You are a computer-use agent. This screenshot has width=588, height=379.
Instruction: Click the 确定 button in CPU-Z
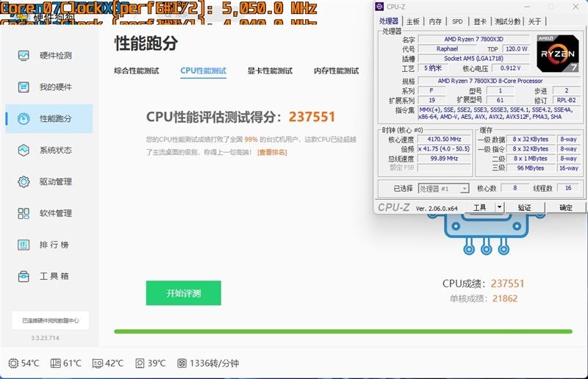pos(565,207)
